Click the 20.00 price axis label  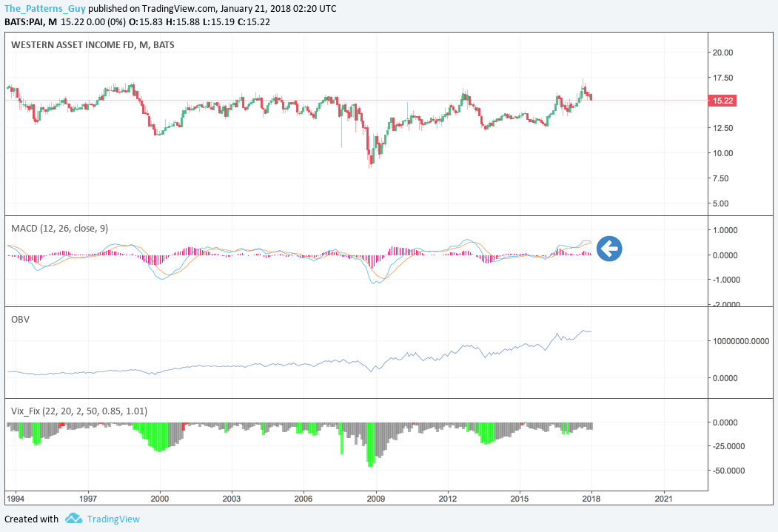click(722, 53)
